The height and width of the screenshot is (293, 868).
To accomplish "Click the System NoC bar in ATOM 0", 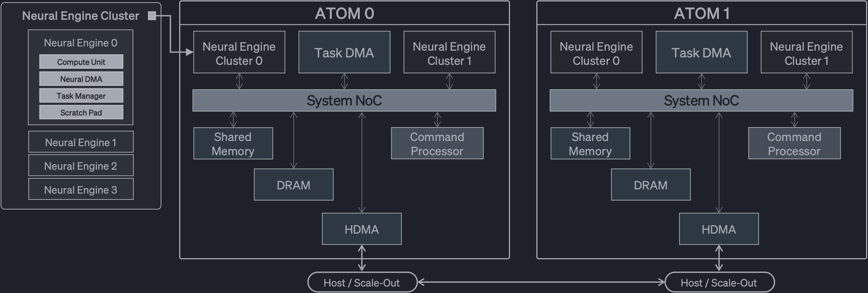I will [x=344, y=100].
